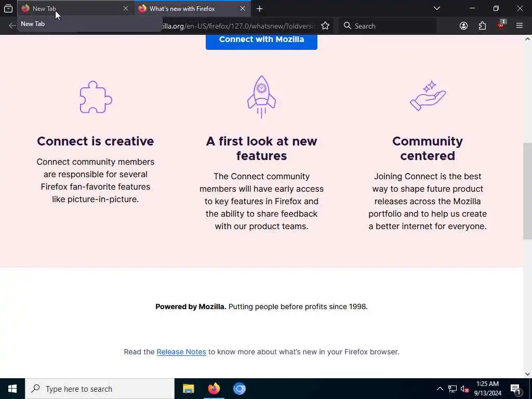The width and height of the screenshot is (532, 399).
Task: Open the Release Notes link
Action: 181,352
